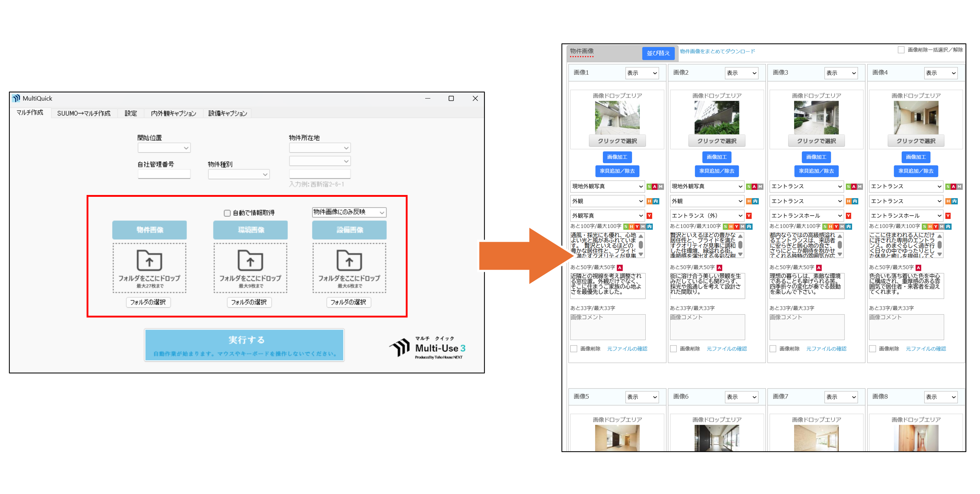Expand the 物件画像にのみ反映 dropdown

click(x=349, y=212)
